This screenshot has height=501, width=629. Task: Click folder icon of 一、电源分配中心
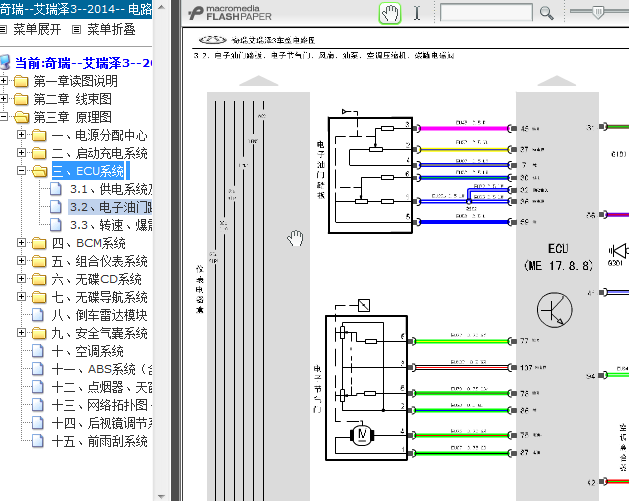[39, 135]
